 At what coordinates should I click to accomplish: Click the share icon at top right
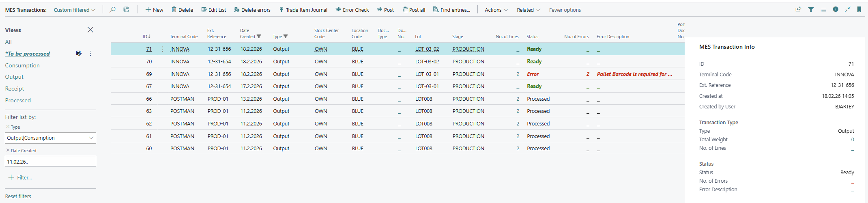click(798, 10)
